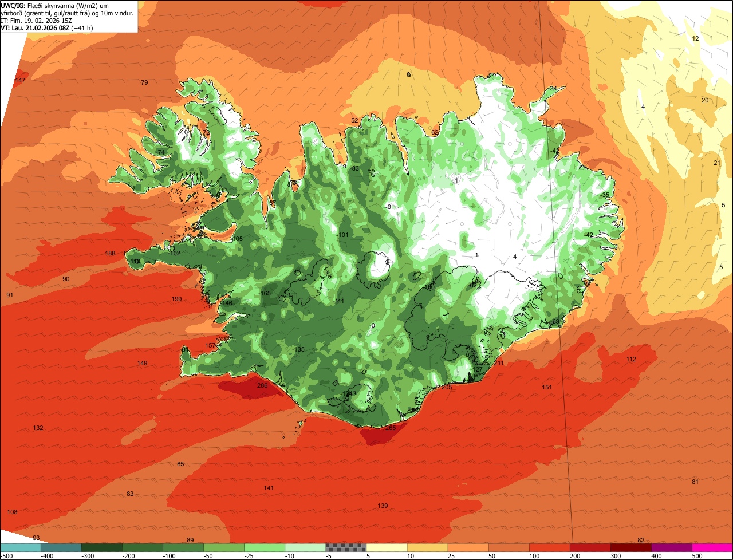Click the initial time 'IT: Fim. 19. 02. 2026 15Z'
Image resolution: width=733 pixels, height=560 pixels.
coord(36,20)
